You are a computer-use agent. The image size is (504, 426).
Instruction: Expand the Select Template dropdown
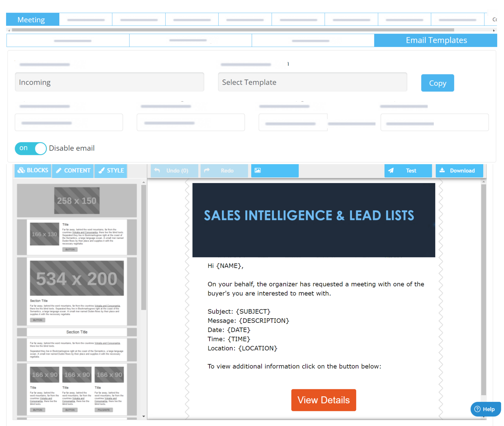point(312,82)
